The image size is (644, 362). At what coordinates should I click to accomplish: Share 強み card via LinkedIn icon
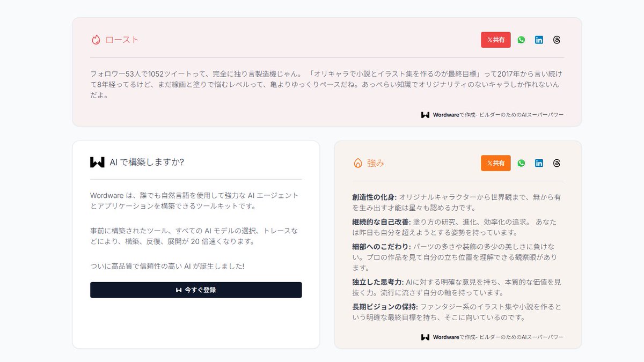click(x=539, y=163)
